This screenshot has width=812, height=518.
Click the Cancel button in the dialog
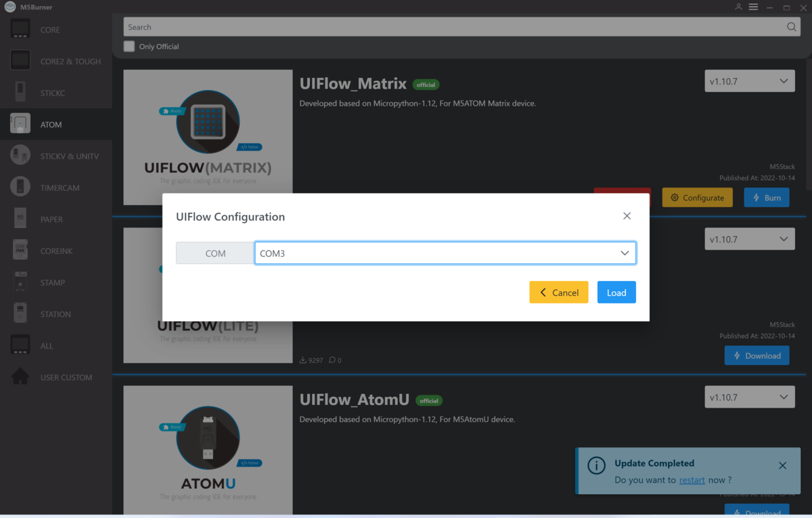559,293
